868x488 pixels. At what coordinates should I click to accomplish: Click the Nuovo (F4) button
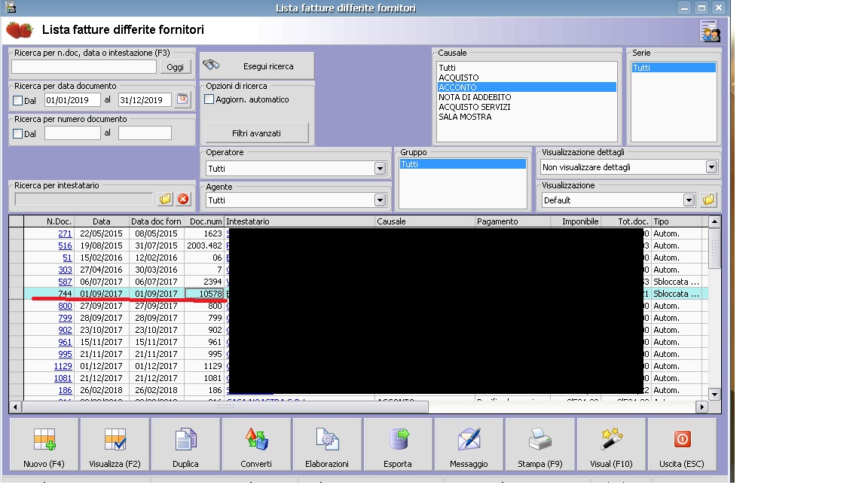(44, 444)
